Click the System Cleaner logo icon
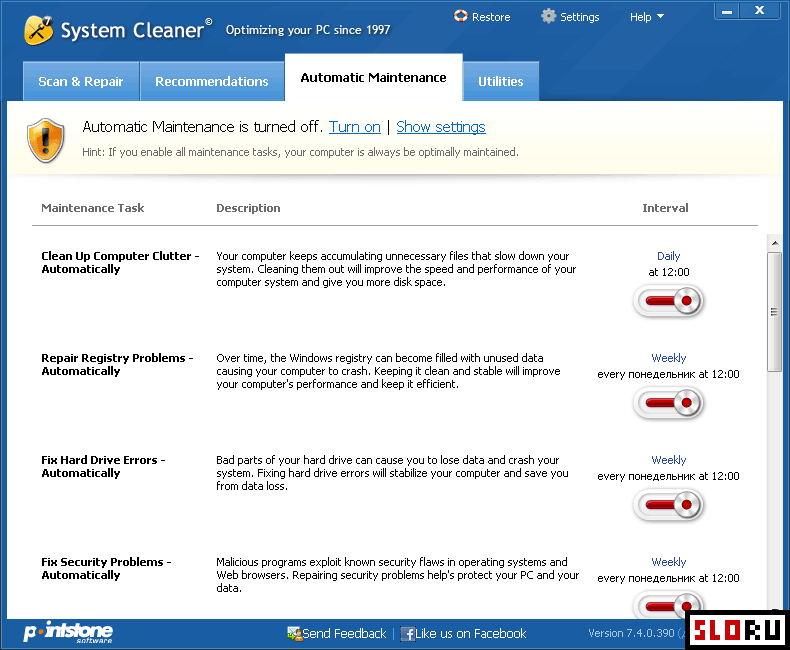The height and width of the screenshot is (650, 790). pos(38,30)
